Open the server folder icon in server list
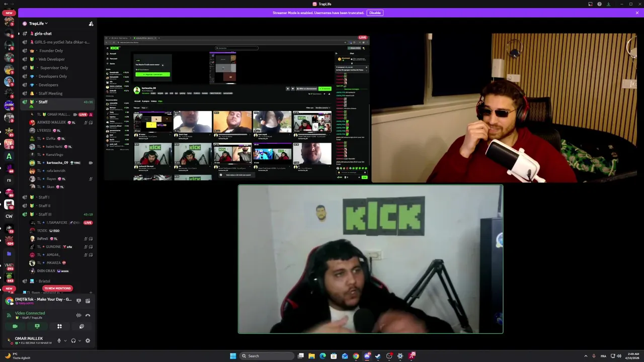644x362 pixels. click(x=9, y=254)
